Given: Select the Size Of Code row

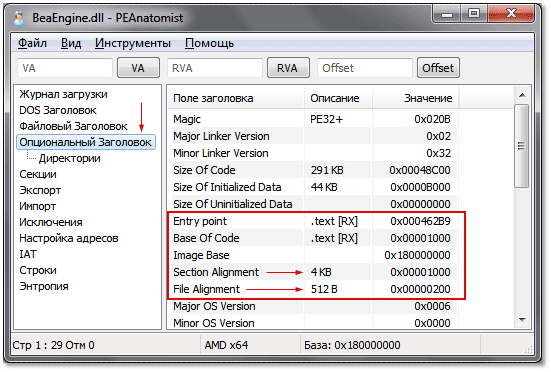Looking at the screenshot, I should 313,170.
